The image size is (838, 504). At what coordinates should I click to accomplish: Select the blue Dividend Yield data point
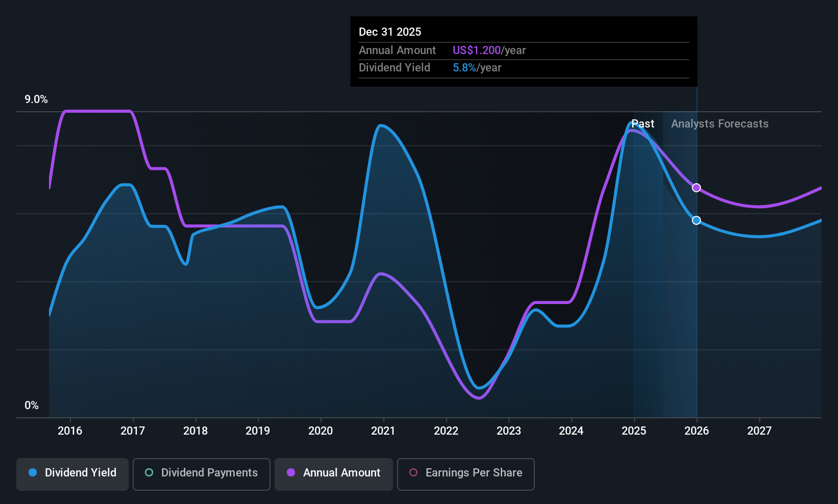tap(696, 220)
